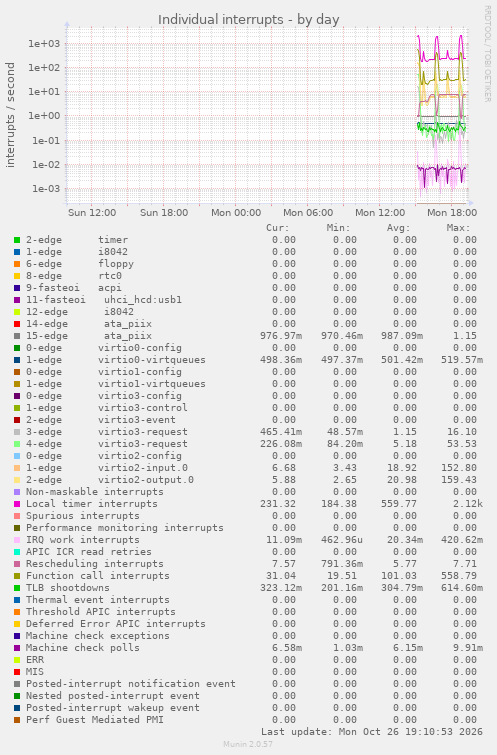The image size is (497, 755).
Task: Click the APIC ICR read retries label
Action: coord(89,552)
